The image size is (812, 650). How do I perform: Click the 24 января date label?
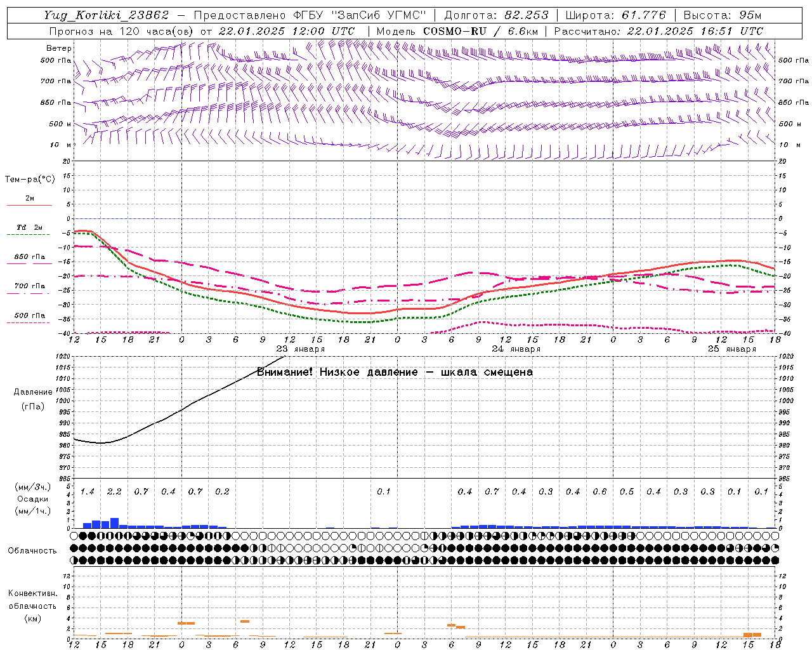[x=516, y=349]
